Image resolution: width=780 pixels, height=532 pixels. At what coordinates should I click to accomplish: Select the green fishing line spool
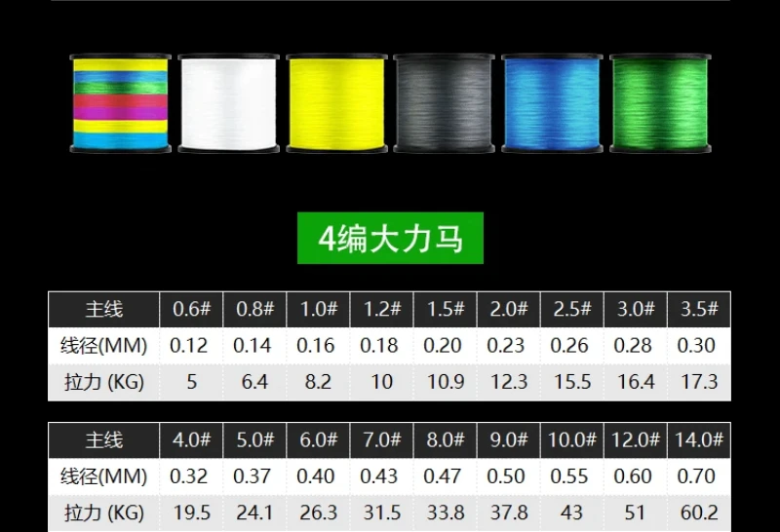pos(661,103)
